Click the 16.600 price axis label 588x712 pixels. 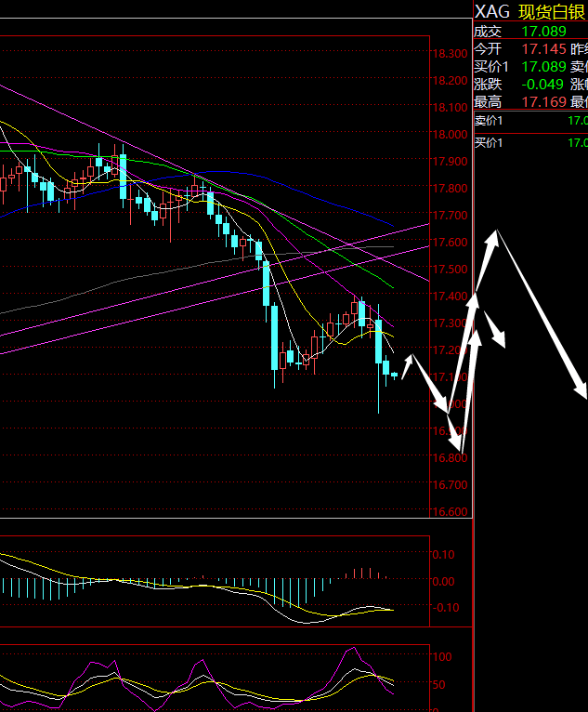click(x=450, y=512)
